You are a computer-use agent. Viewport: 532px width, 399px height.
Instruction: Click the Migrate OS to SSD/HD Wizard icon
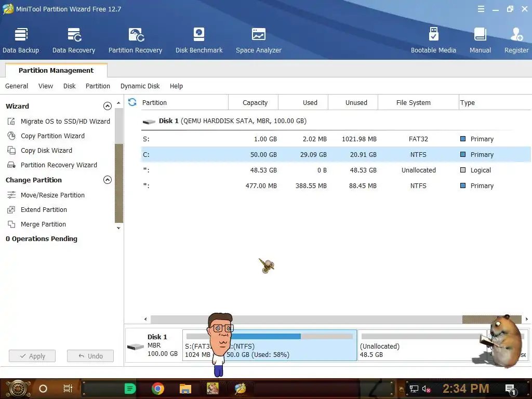coord(11,121)
